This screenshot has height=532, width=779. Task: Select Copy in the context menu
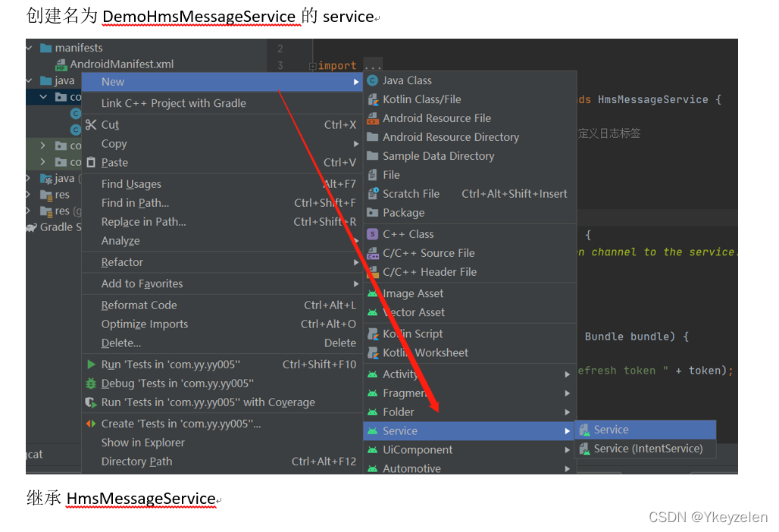click(222, 143)
